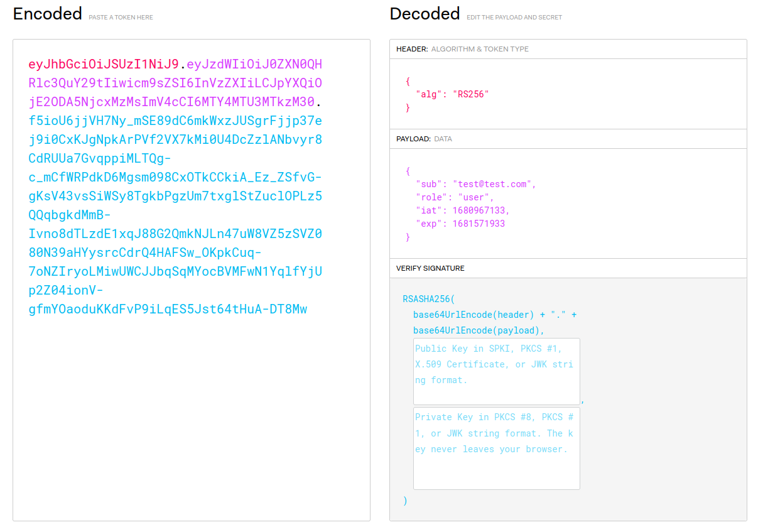The image size is (763, 532).
Task: Click the Public Key input box
Action: point(496,371)
